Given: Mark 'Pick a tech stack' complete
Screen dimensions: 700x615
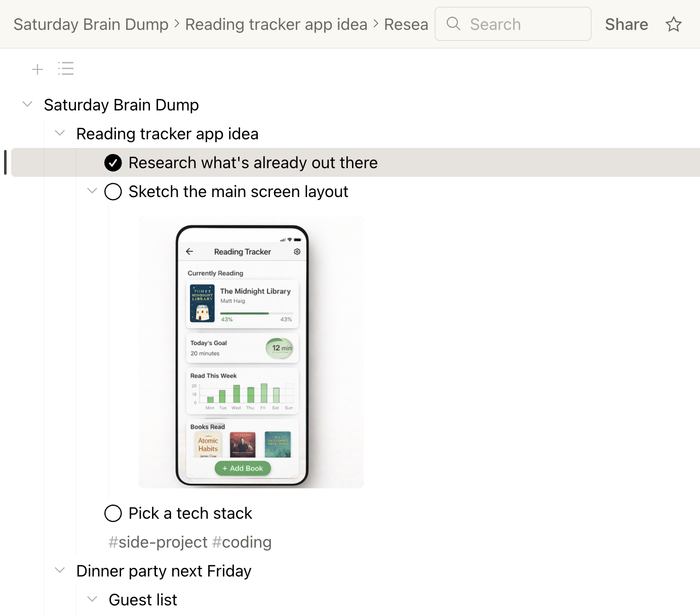Looking at the screenshot, I should [x=113, y=513].
